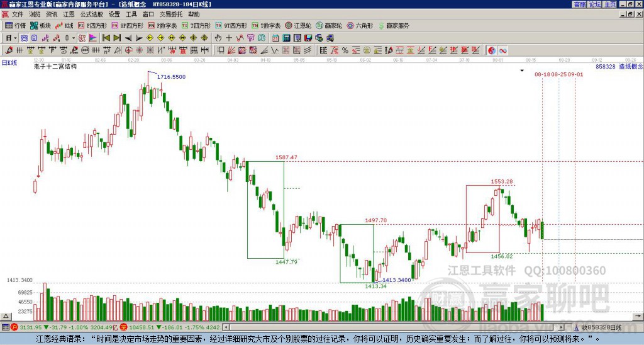Open the small chart dropdown triangle
The width and height of the screenshot is (644, 345).
(x=522, y=71)
